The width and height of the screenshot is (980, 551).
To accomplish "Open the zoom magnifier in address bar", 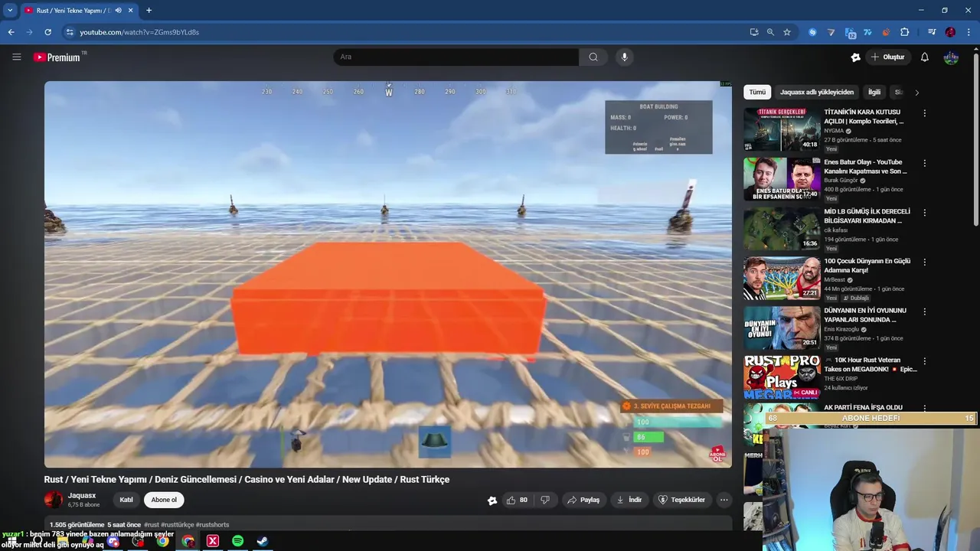I will coord(770,32).
